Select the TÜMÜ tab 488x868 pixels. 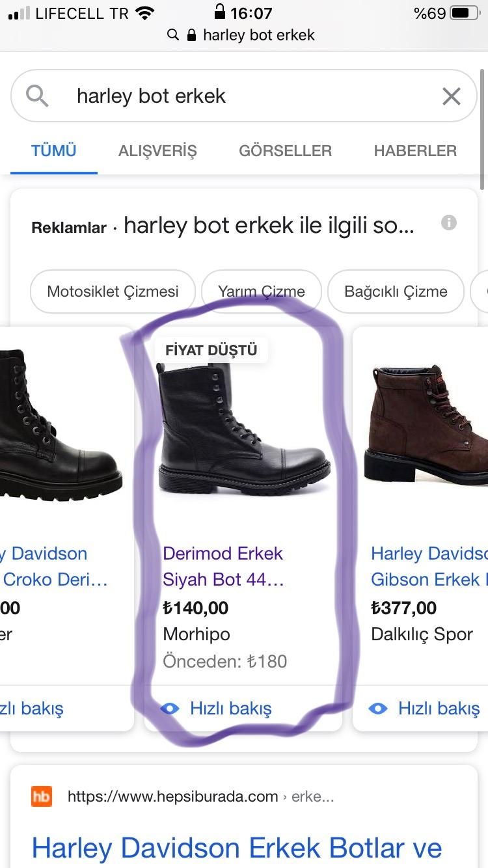coord(54,151)
